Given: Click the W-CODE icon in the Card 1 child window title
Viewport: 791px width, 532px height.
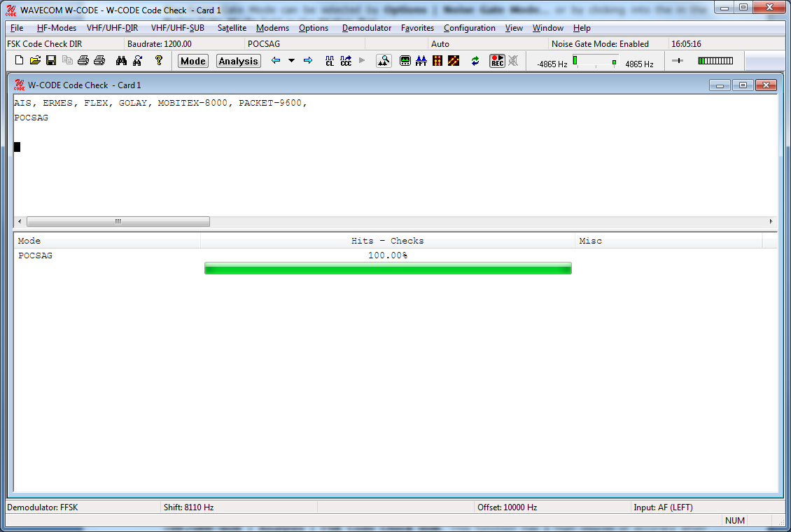Looking at the screenshot, I should 19,85.
